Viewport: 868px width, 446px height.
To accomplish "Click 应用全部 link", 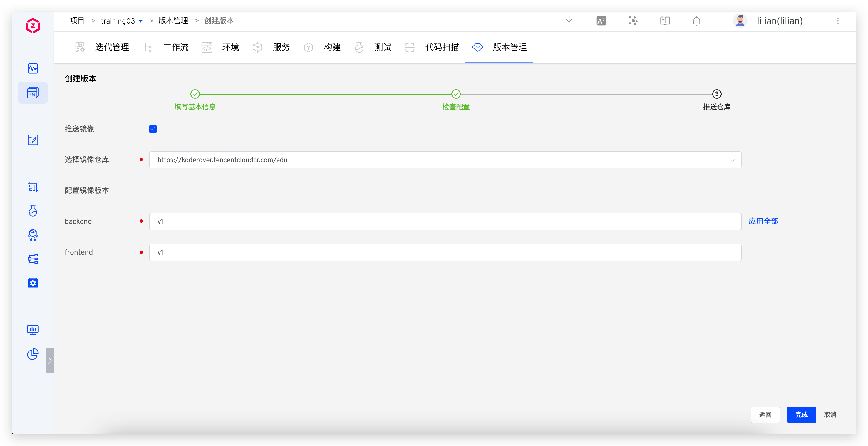I will click(763, 221).
